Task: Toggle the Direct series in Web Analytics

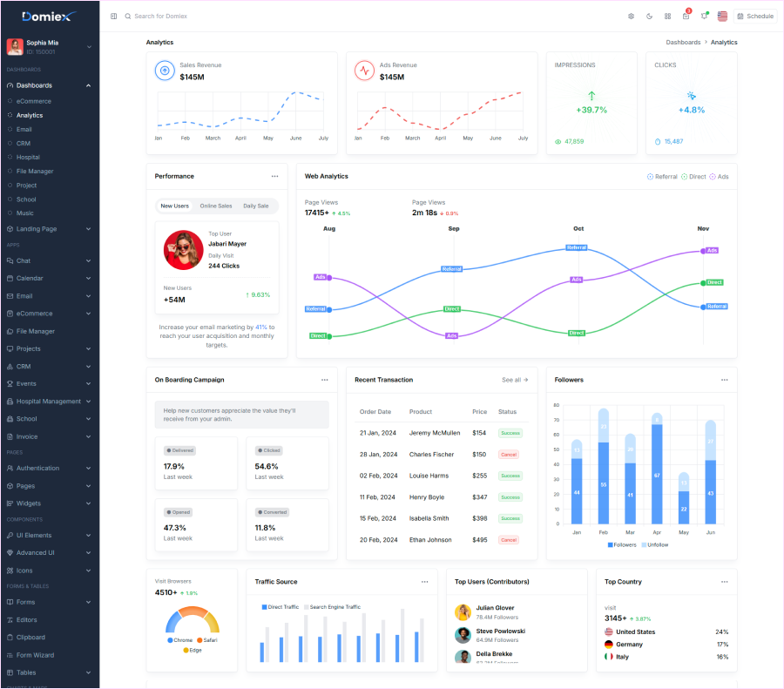Action: (694, 176)
